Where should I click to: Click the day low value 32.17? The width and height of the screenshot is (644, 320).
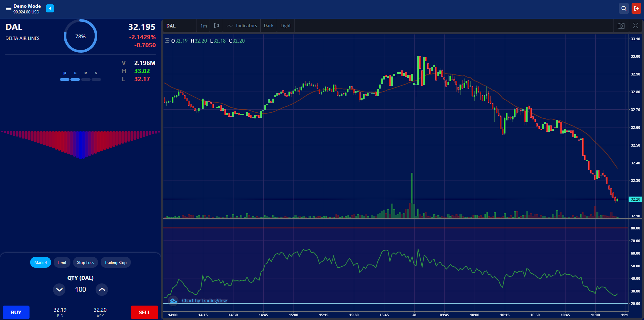tap(142, 79)
